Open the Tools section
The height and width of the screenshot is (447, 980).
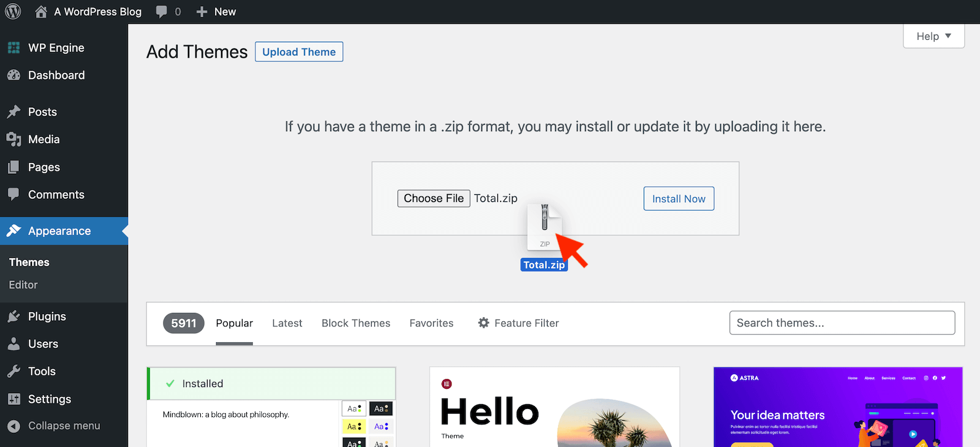(42, 371)
